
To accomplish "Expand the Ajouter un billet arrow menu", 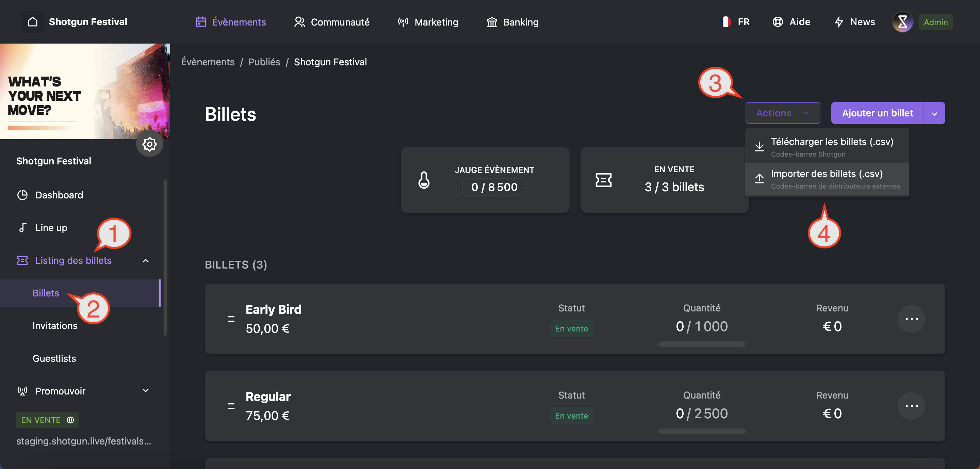I will [934, 113].
